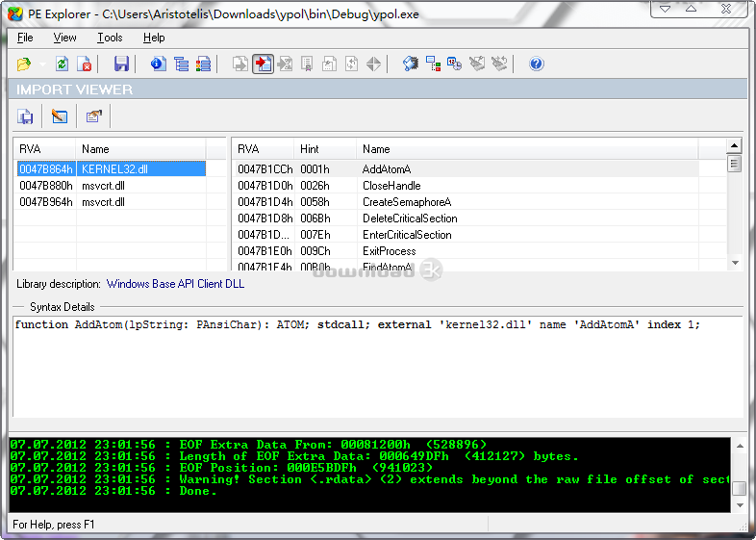The image size is (756, 540).
Task: Click the Done. log line
Action: [113, 491]
